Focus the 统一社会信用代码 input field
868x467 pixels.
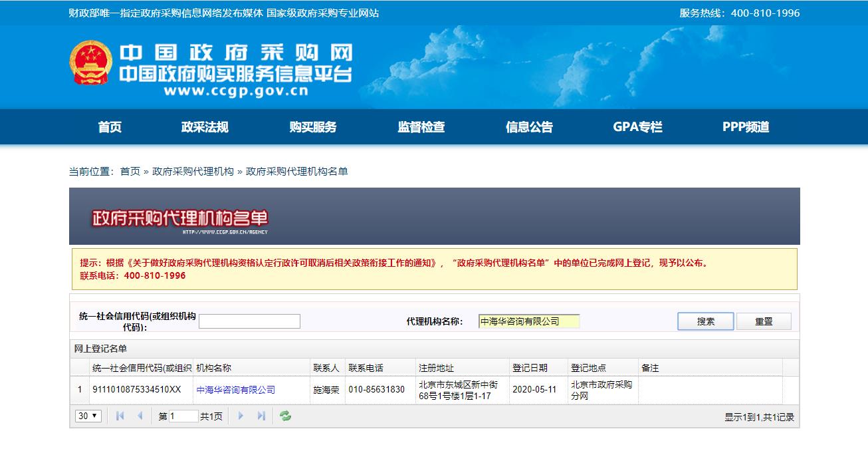(x=249, y=321)
